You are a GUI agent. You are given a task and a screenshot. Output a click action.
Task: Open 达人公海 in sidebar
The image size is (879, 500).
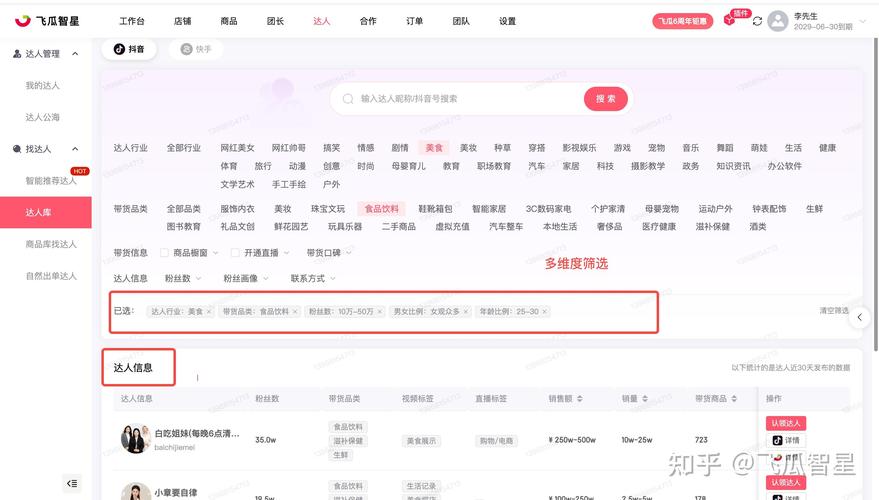42,117
